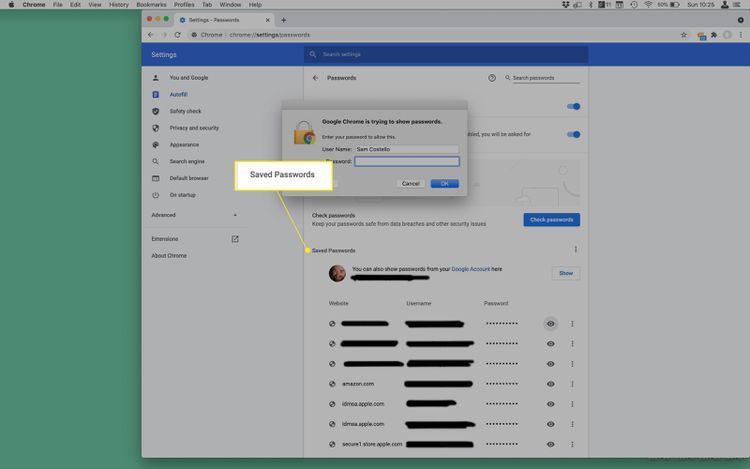Click the back arrow beside Passwords heading
The height and width of the screenshot is (469, 750).
(316, 77)
